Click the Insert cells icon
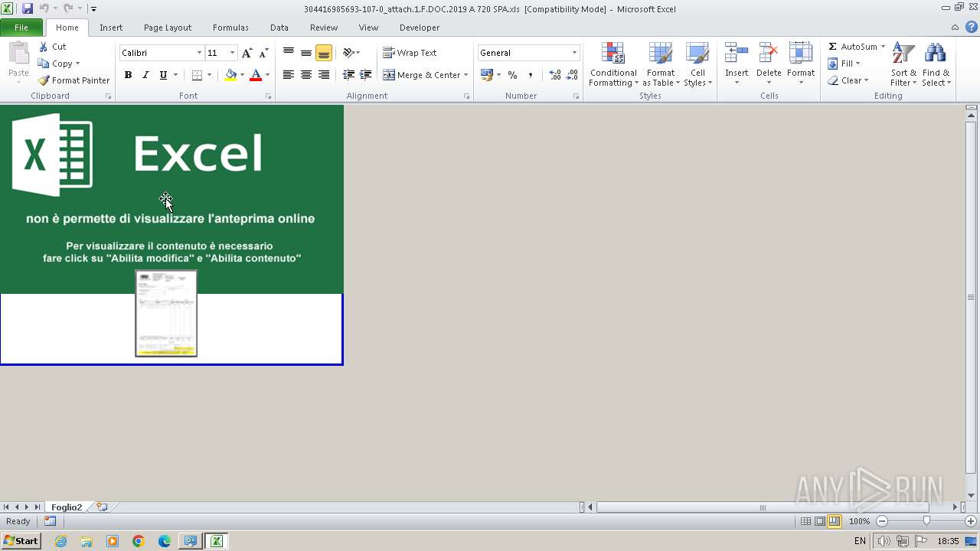 tap(737, 54)
